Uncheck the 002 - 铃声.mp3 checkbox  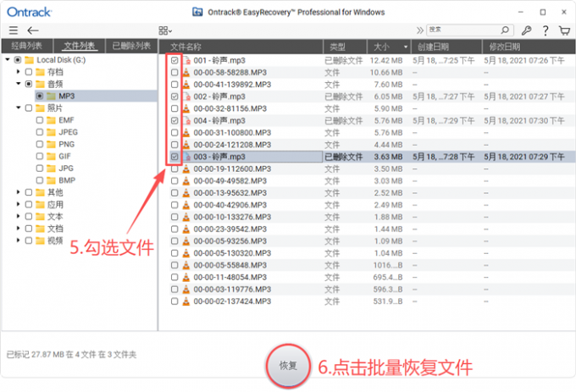click(174, 97)
